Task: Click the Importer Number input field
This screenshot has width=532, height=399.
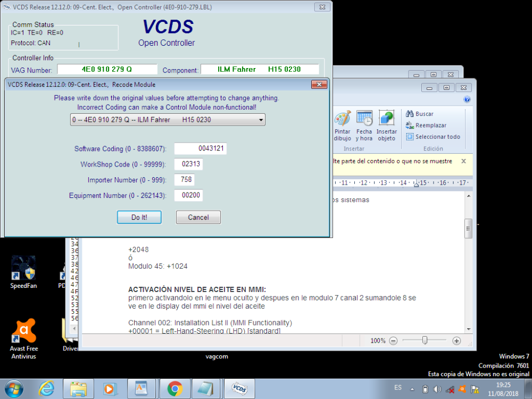Action: tap(184, 179)
